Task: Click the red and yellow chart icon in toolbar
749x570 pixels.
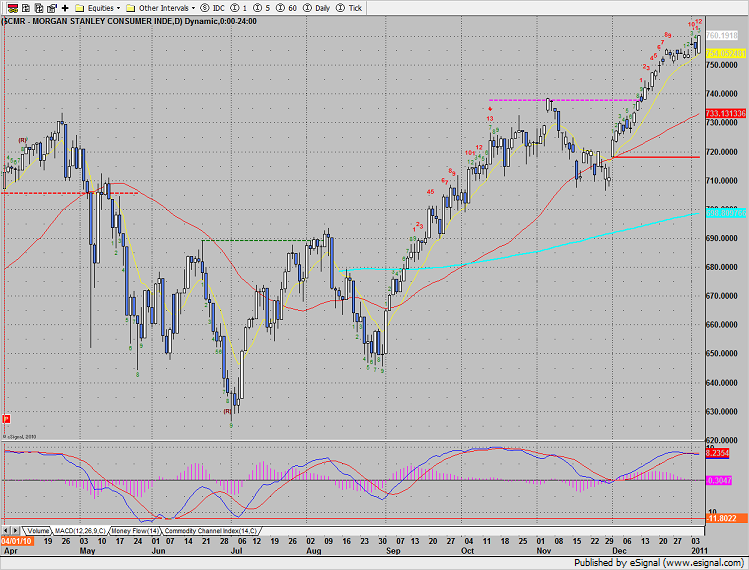Action: (x=13, y=8)
